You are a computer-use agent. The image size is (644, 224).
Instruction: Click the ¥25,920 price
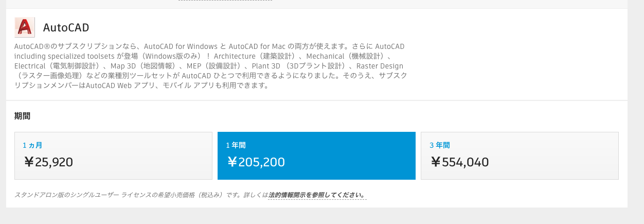49,162
